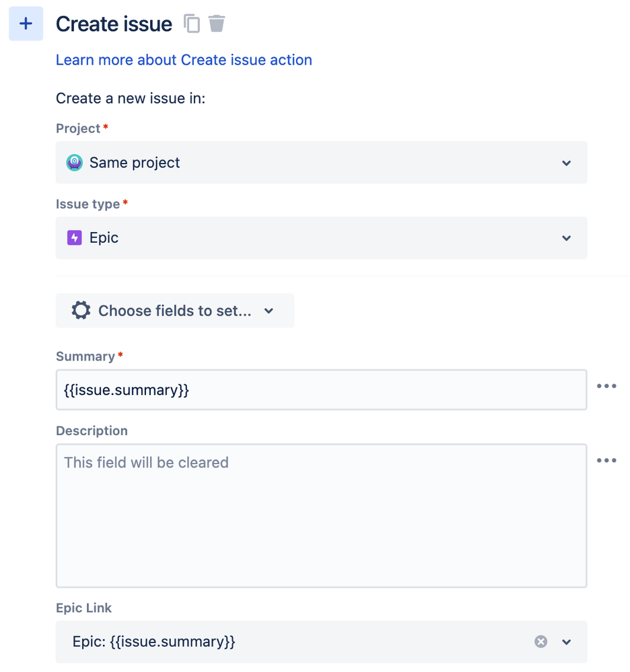The width and height of the screenshot is (630, 672).
Task: Open the Epic Link dropdown chevron
Action: 567,642
